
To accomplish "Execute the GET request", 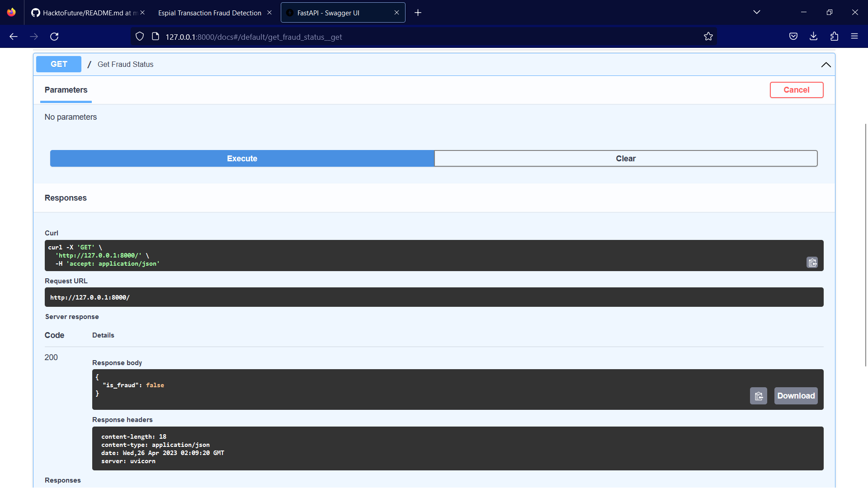I will pos(242,158).
